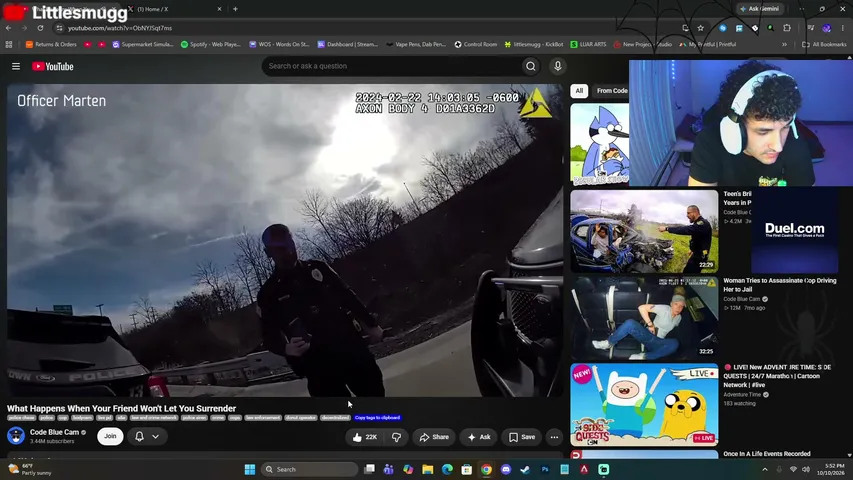The width and height of the screenshot is (853, 480).
Task: Open Dashboard Stream bookmark
Action: tap(348, 45)
